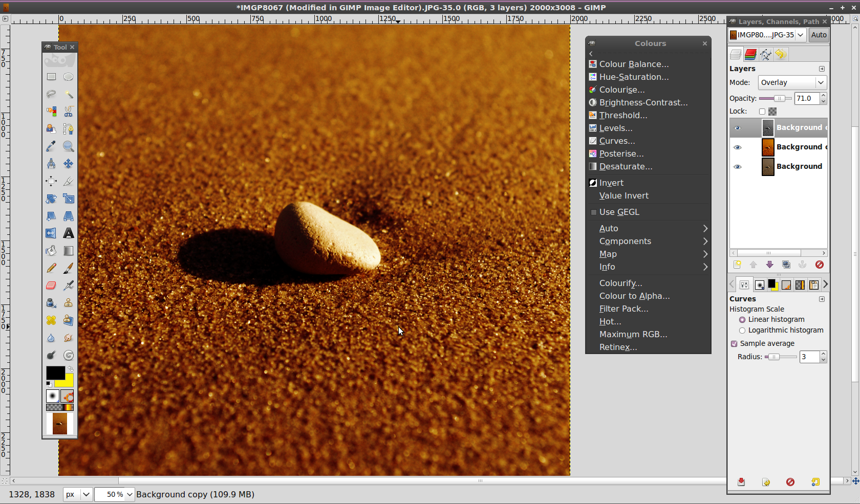Click the layer Opacity slider
860x504 pixels.
pyautogui.click(x=775, y=98)
